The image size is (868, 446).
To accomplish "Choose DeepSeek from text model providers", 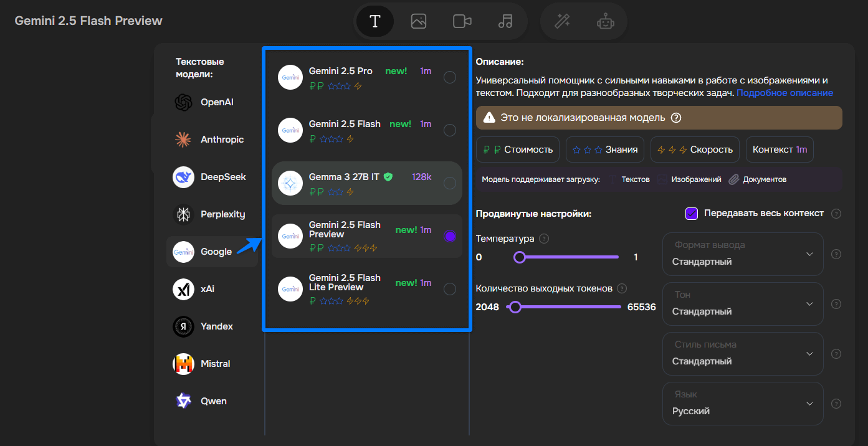I will [x=211, y=177].
